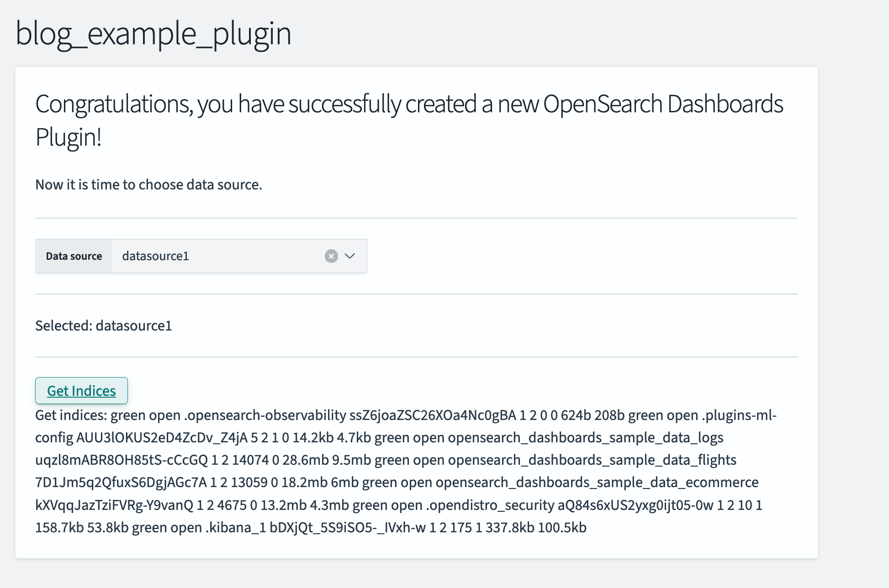Image resolution: width=889 pixels, height=588 pixels.
Task: Click the 'Get indices:' output label
Action: click(71, 415)
